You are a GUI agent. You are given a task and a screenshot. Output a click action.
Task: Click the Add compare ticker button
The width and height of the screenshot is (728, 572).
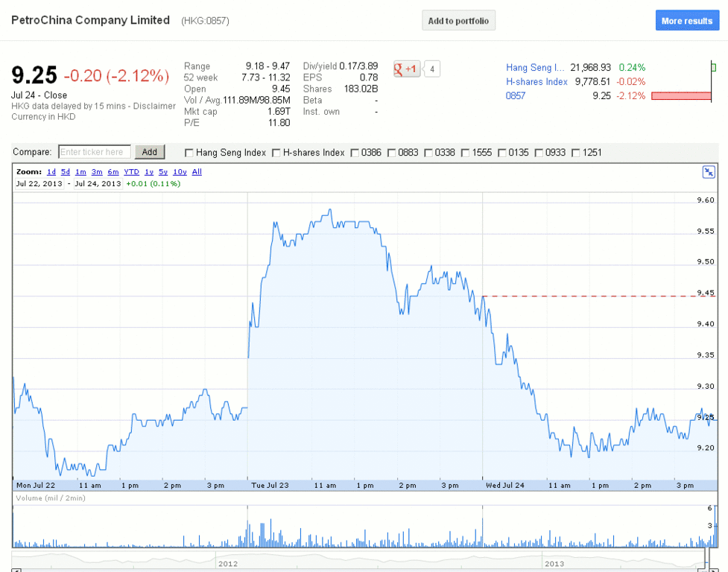click(x=150, y=152)
